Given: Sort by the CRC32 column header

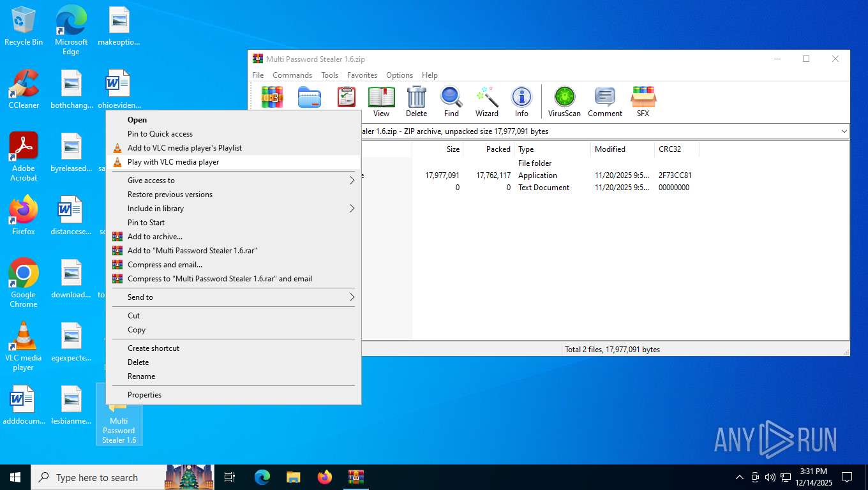Looking at the screenshot, I should click(x=677, y=149).
